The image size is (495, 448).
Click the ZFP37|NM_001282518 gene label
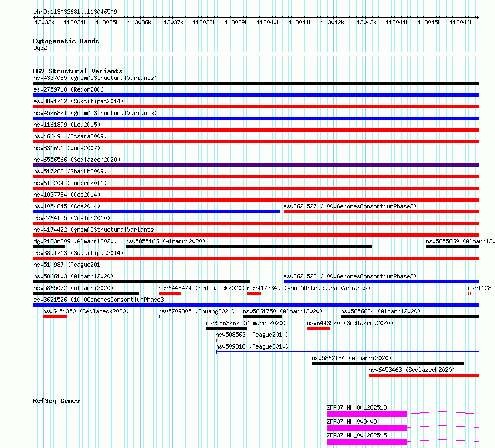point(357,407)
